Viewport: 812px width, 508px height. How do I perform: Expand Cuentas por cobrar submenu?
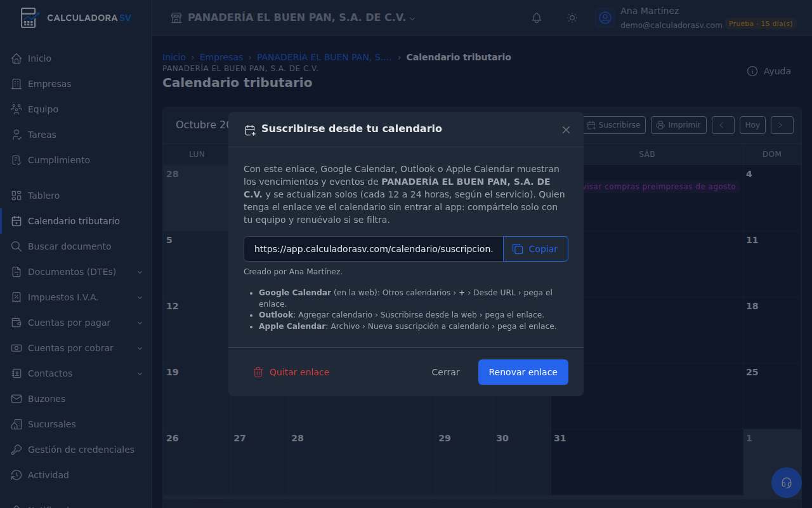(76, 348)
